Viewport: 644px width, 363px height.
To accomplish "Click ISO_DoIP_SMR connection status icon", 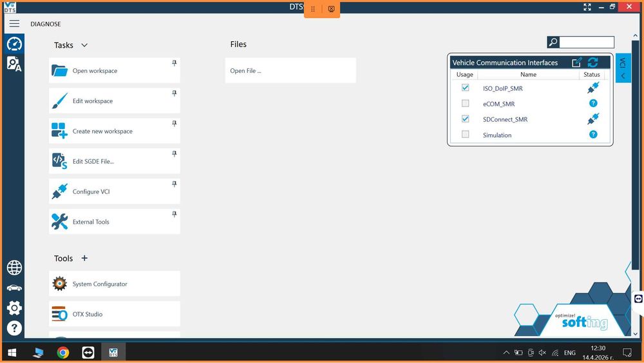I will [593, 88].
